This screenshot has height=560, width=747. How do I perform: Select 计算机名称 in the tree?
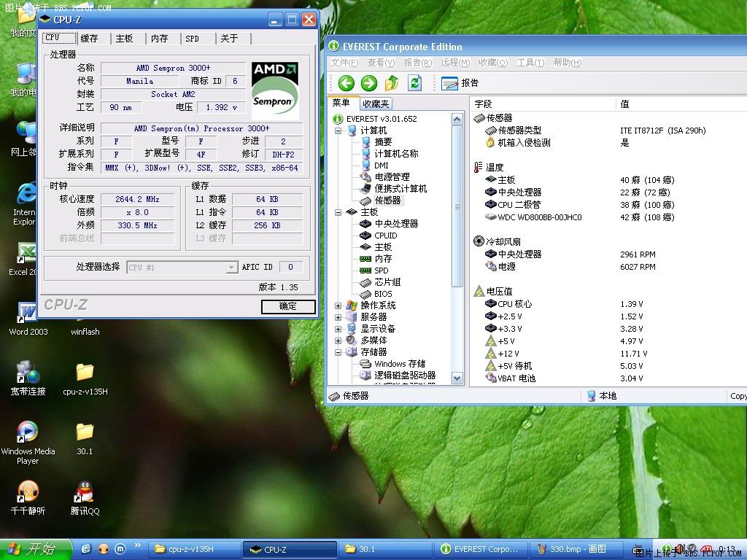click(x=396, y=153)
